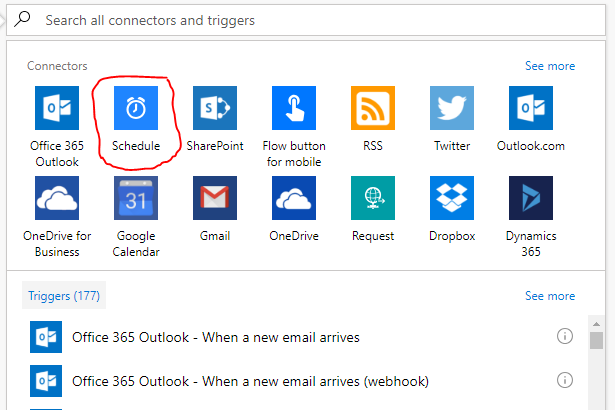Open the Google Calendar connector

click(136, 198)
